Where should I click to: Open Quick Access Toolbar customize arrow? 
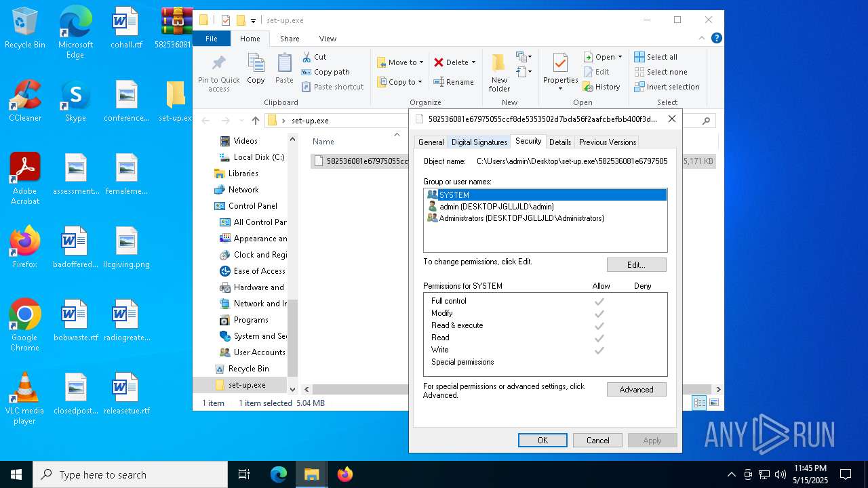pyautogui.click(x=253, y=21)
